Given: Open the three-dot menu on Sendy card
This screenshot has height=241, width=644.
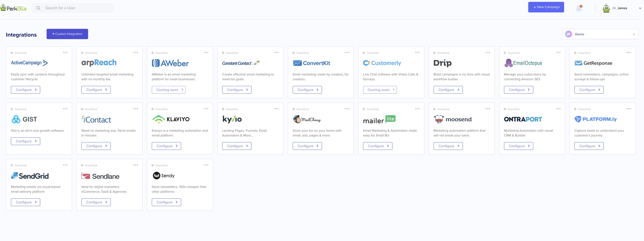Looking at the screenshot, I should click(x=206, y=165).
